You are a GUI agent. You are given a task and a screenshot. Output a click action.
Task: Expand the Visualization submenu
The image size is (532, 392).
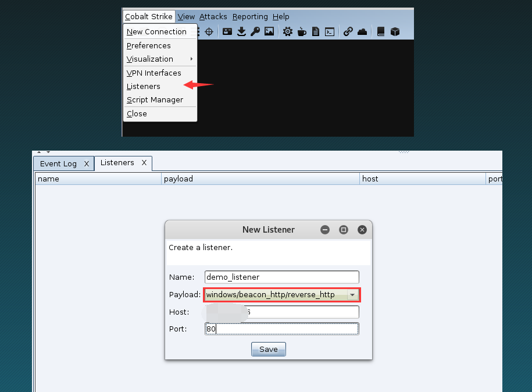pos(160,59)
